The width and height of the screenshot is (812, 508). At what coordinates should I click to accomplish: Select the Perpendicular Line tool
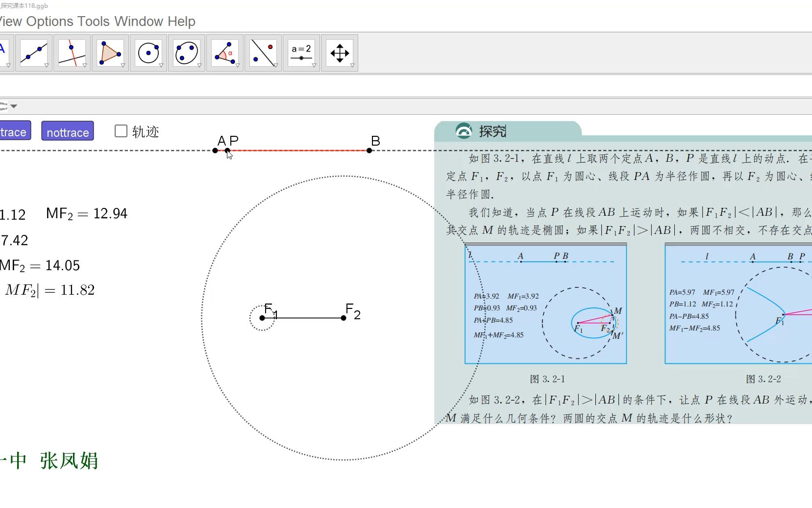[72, 53]
